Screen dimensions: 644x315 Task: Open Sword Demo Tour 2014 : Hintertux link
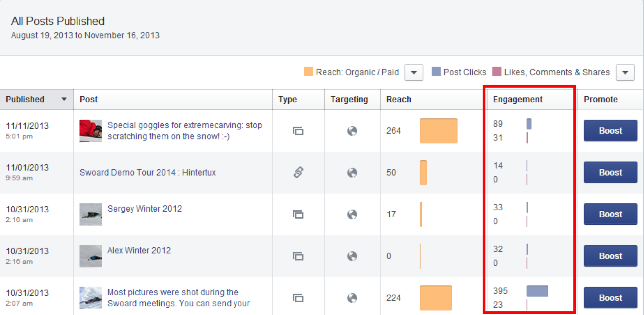(x=148, y=173)
